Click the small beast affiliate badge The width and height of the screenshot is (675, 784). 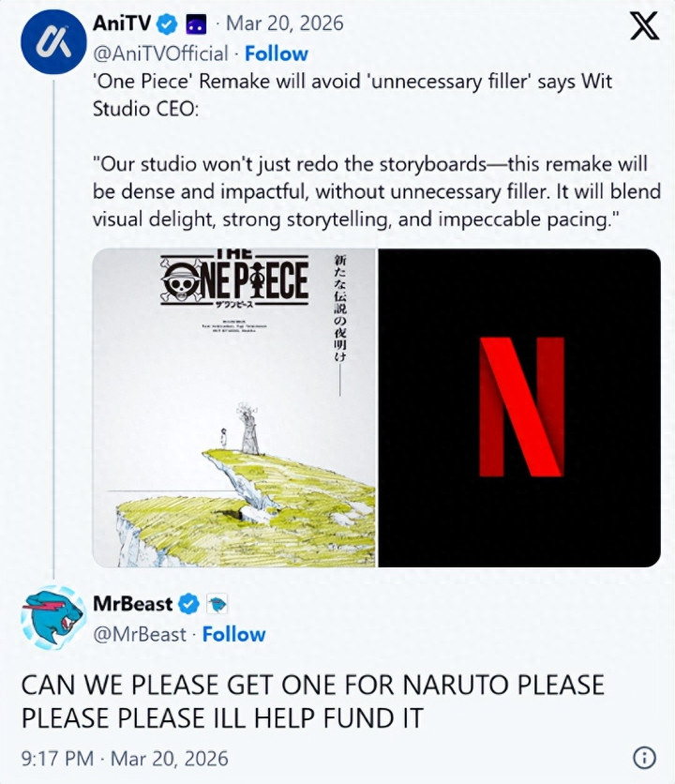point(217,605)
